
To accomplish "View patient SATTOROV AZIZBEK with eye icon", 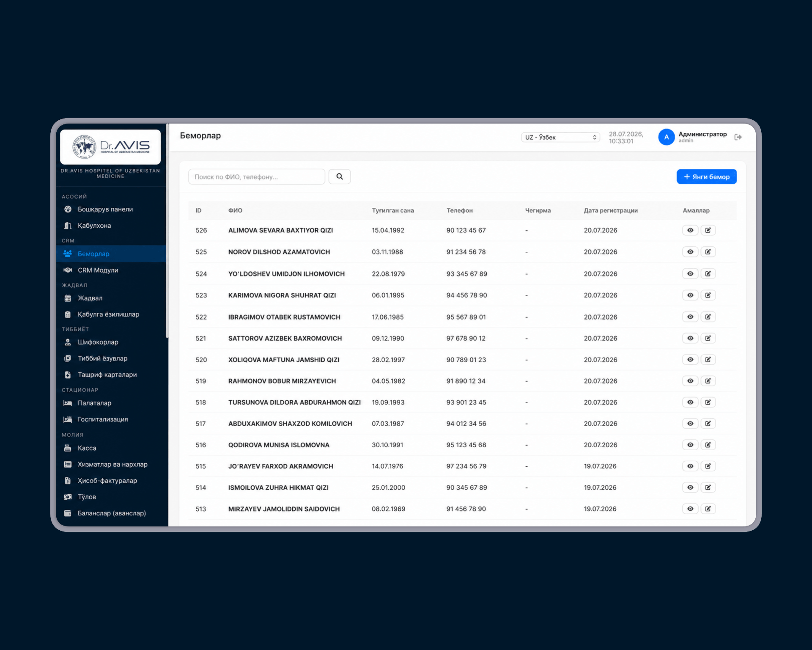I will pos(690,338).
